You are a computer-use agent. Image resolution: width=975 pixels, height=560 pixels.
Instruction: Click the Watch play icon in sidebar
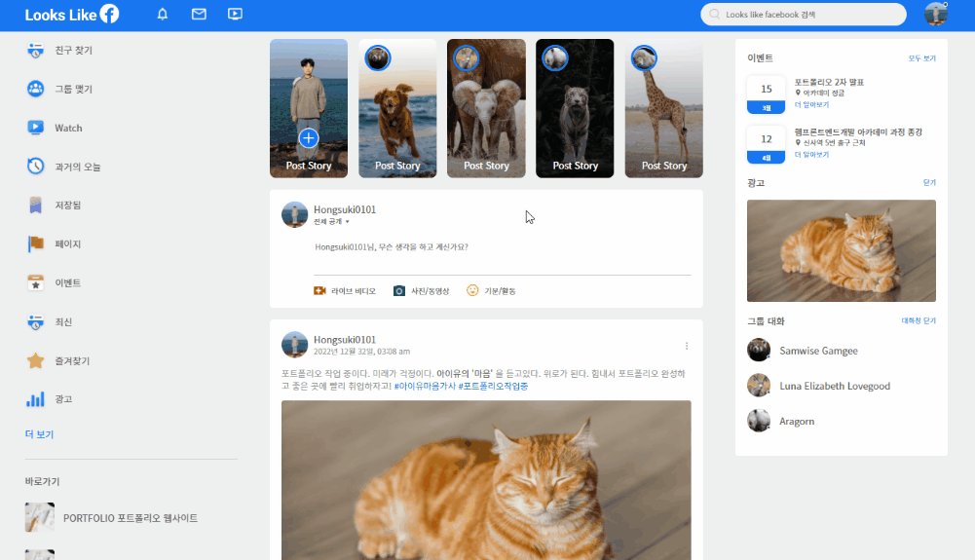click(x=35, y=128)
